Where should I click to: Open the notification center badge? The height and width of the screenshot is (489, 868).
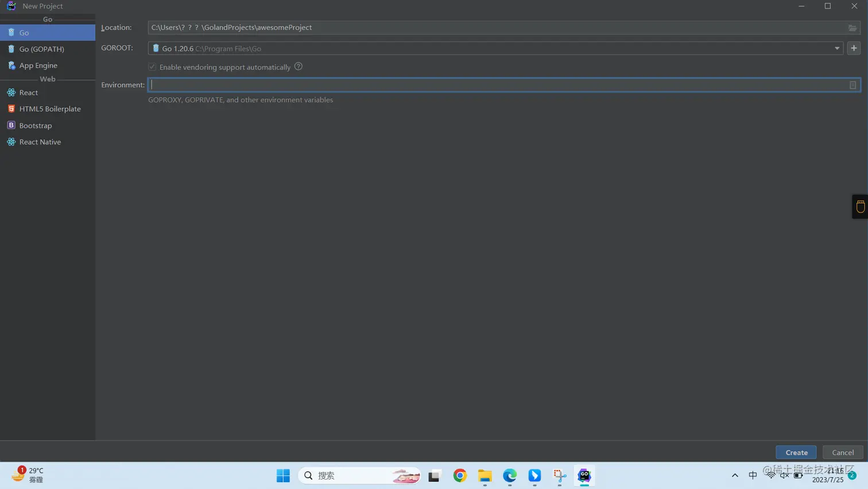[x=852, y=475]
